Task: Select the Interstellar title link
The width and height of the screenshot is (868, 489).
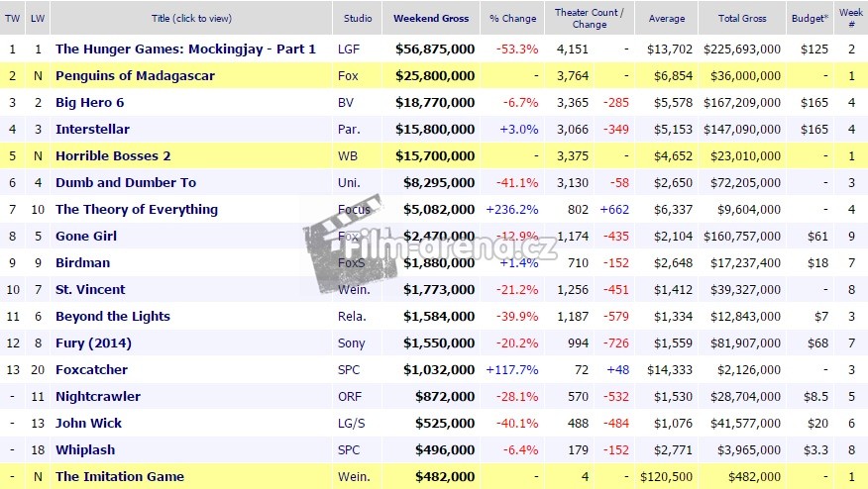Action: (92, 129)
